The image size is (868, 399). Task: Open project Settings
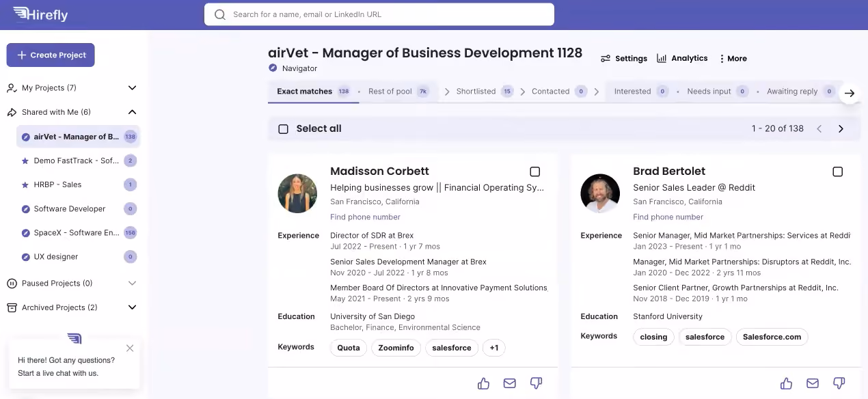tap(624, 59)
